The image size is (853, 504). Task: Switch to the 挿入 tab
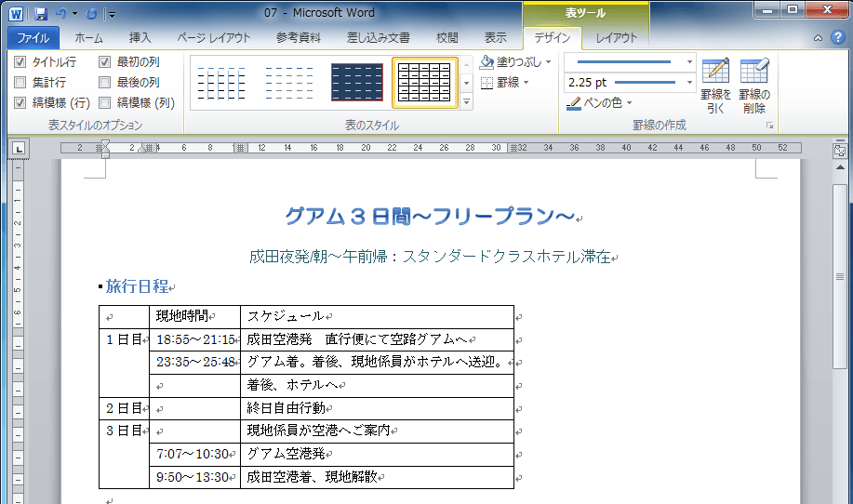click(140, 38)
